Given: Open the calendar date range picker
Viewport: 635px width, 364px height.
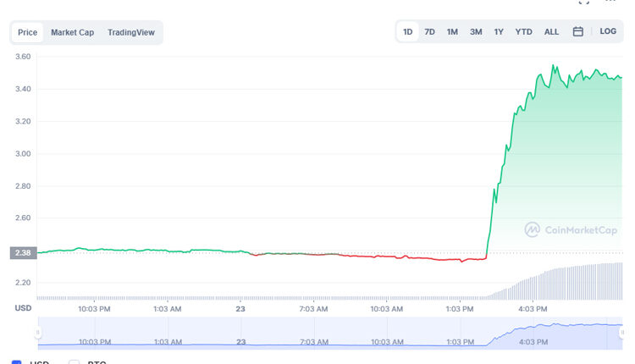Looking at the screenshot, I should coord(578,31).
